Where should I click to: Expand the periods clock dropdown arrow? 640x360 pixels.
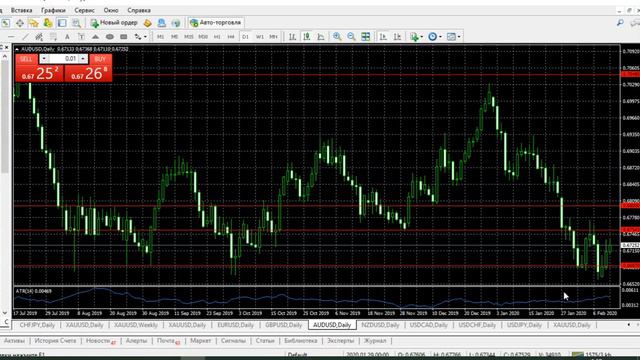tap(440, 37)
